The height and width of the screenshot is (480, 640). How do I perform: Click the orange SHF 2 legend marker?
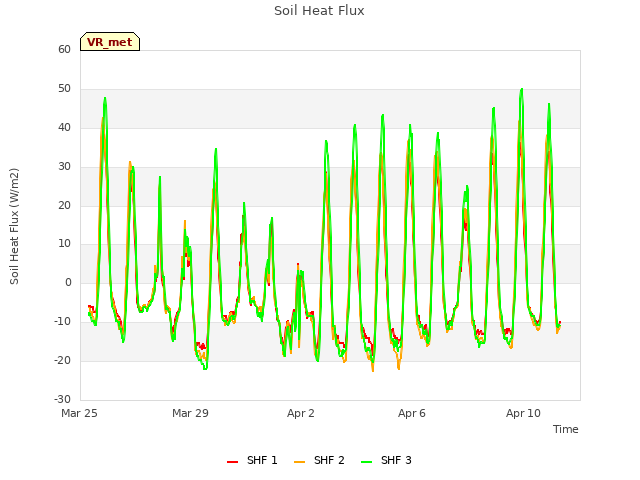(x=299, y=462)
